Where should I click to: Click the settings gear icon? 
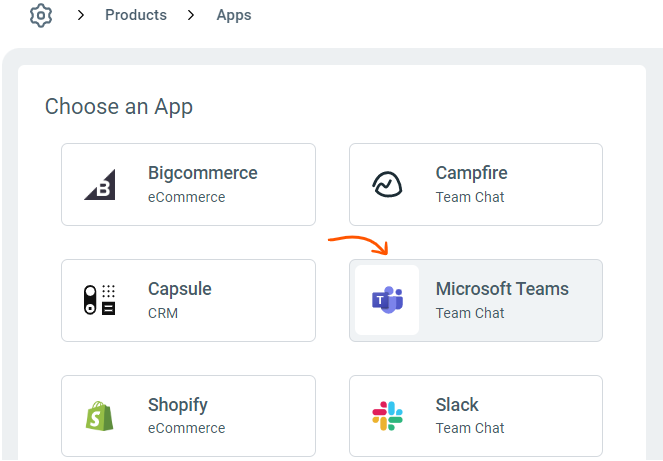click(x=40, y=16)
